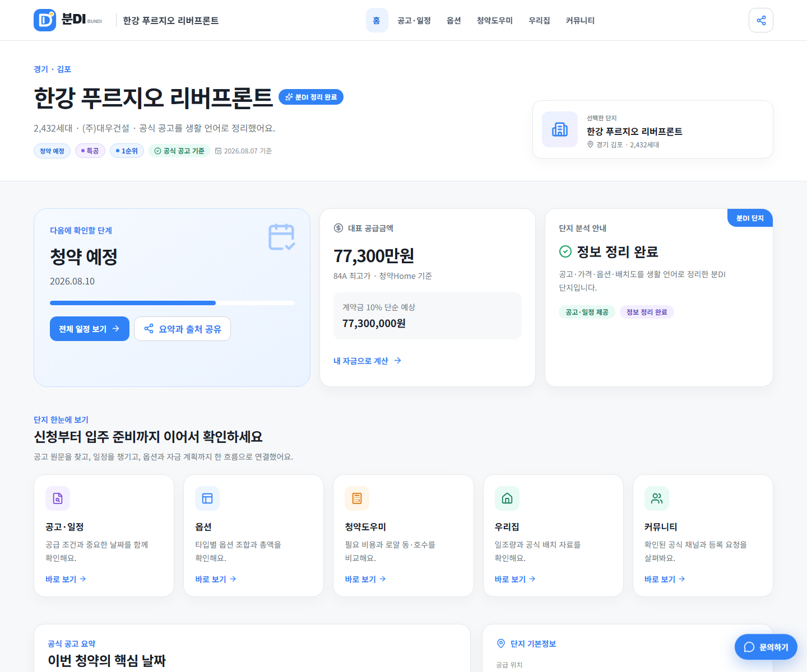The height and width of the screenshot is (672, 807).
Task: Click the 77,300,000원 amount text
Action: [374, 323]
